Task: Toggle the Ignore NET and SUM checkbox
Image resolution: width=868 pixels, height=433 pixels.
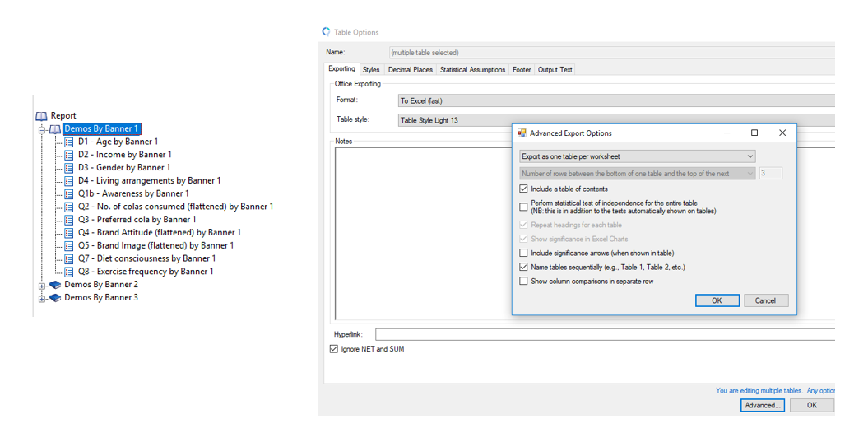Action: [x=334, y=349]
